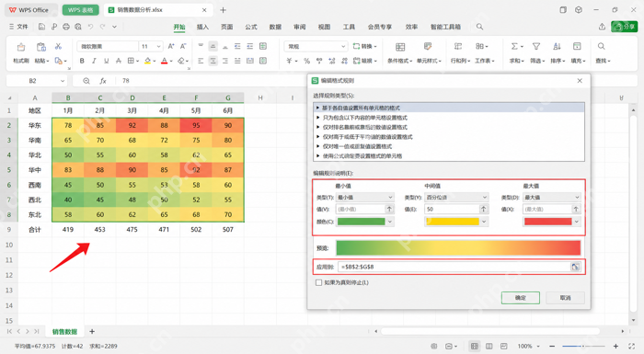The height and width of the screenshot is (354, 644).
Task: Click the Print Preview icon
Action: pos(78,27)
